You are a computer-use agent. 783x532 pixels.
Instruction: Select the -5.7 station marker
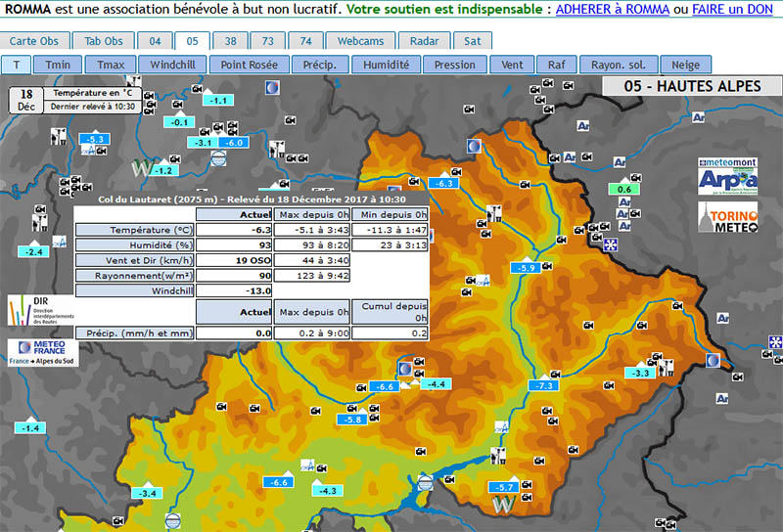coord(505,487)
